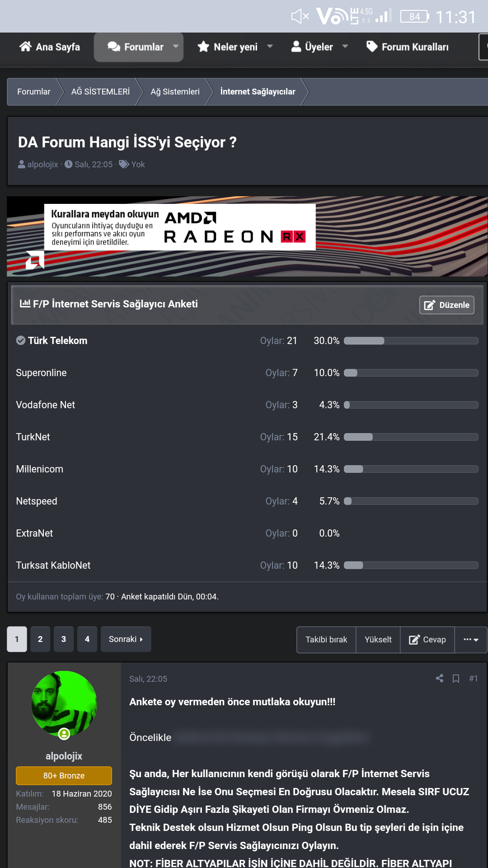The height and width of the screenshot is (868, 488).
Task: Expand the Forumlar dropdown arrow
Action: click(176, 46)
